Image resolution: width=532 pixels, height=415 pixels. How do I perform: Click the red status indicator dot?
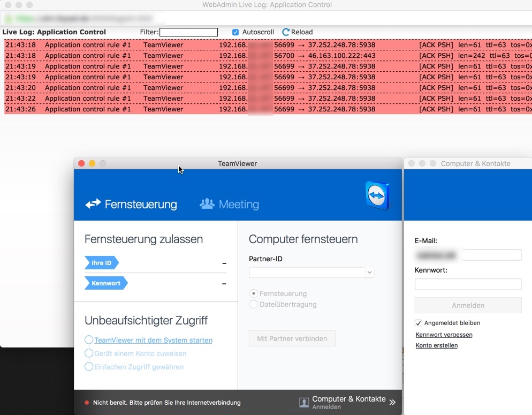coord(87,403)
